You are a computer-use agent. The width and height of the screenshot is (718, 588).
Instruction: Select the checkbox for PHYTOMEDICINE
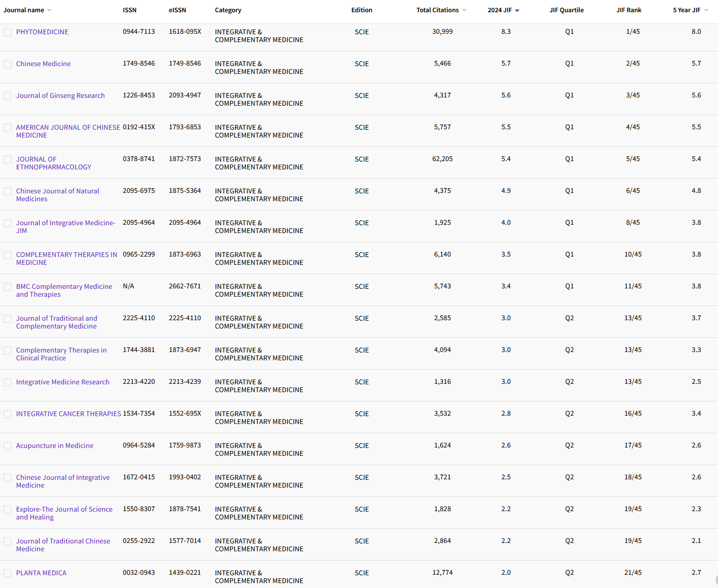coord(7,32)
